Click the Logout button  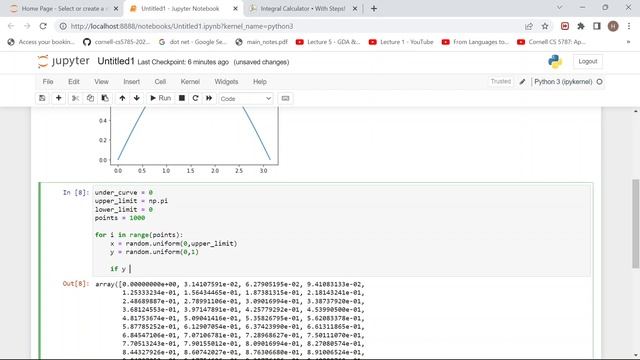[x=588, y=61]
